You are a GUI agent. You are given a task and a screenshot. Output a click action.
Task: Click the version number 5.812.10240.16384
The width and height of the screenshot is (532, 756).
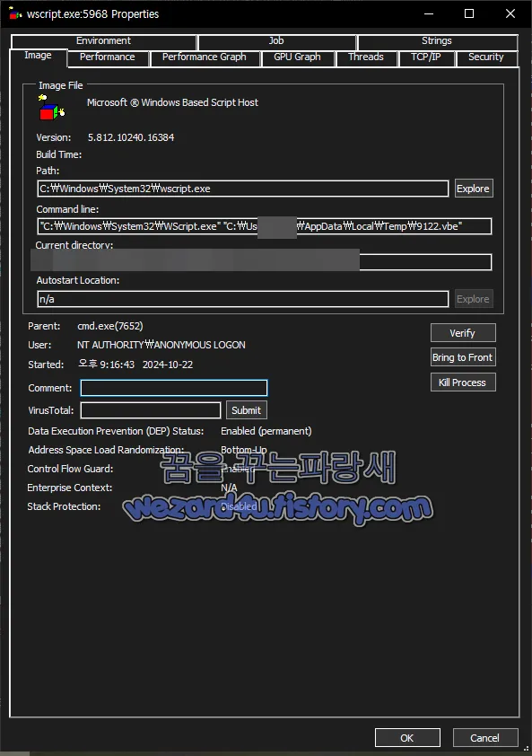click(131, 137)
